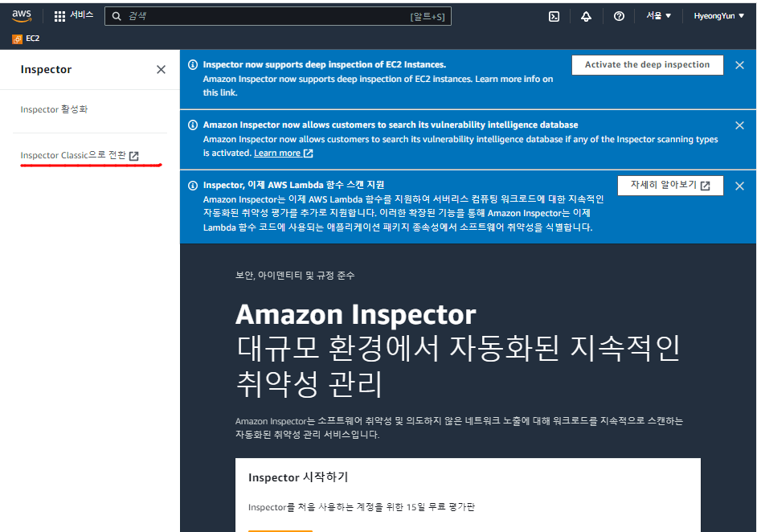
Task: Click the search magnifier icon
Action: pos(117,16)
